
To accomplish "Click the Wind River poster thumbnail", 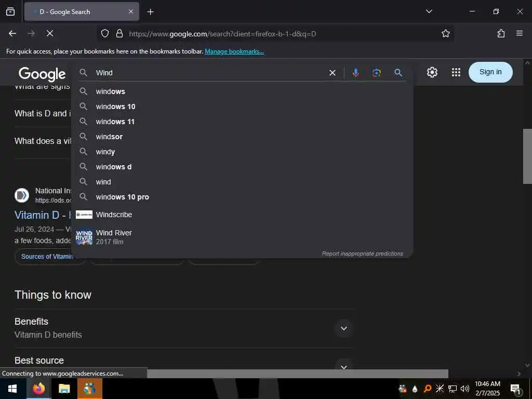I will 84,237.
